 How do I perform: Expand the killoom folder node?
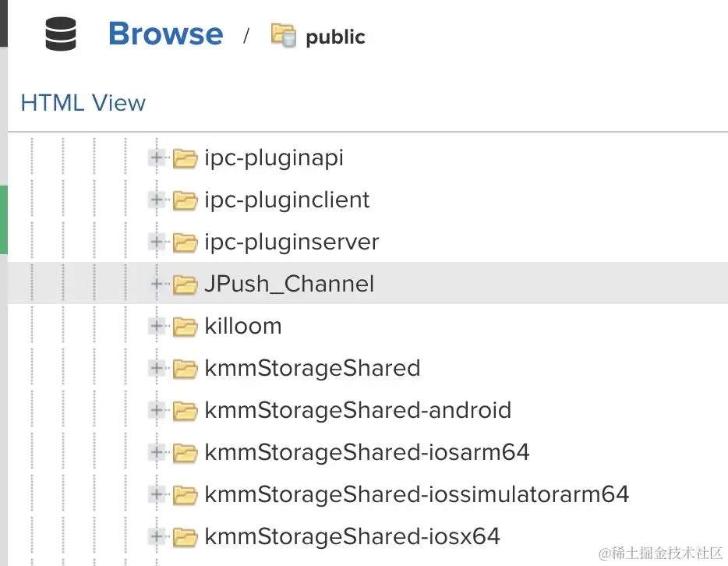tap(157, 327)
